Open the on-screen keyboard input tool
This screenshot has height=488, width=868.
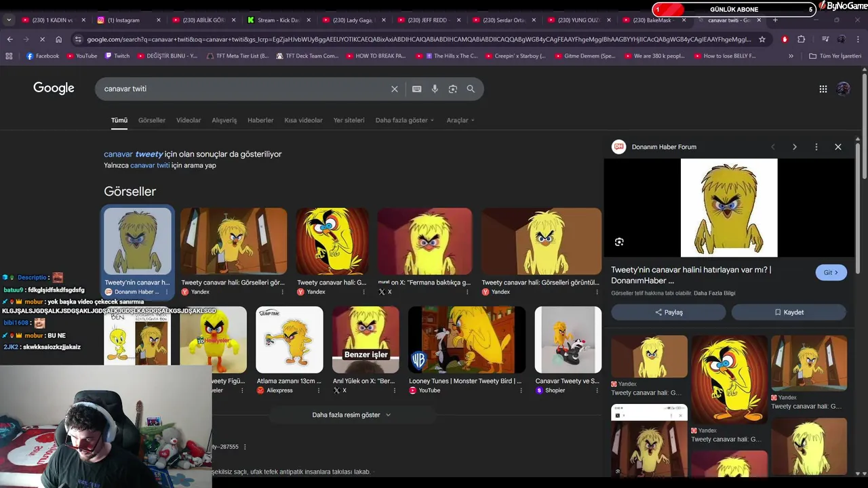pos(416,89)
